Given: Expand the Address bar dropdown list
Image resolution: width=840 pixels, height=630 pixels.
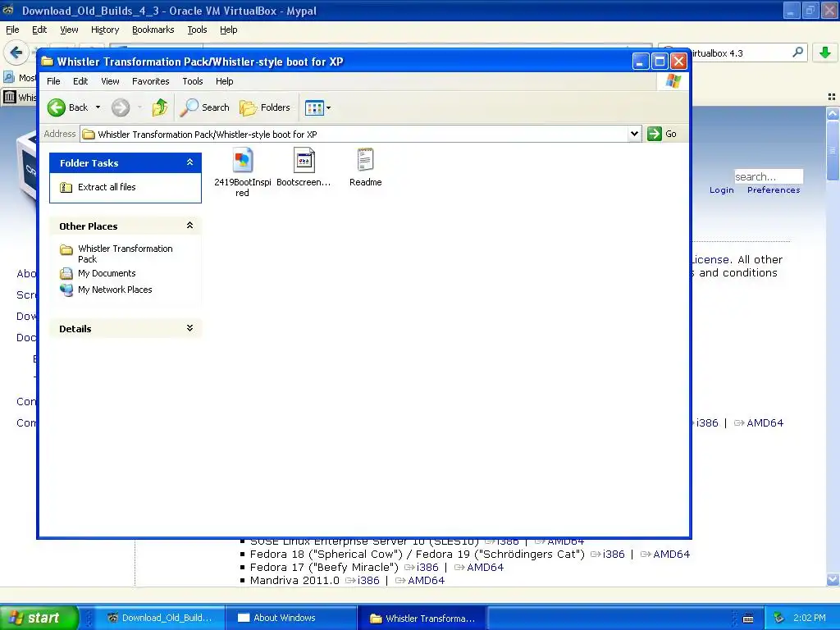Looking at the screenshot, I should click(x=634, y=134).
